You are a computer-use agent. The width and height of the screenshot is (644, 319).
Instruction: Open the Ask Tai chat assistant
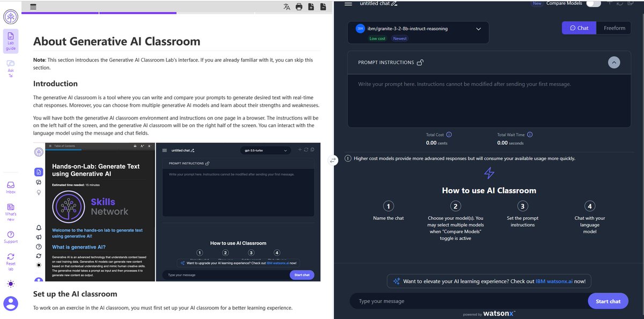point(11,69)
